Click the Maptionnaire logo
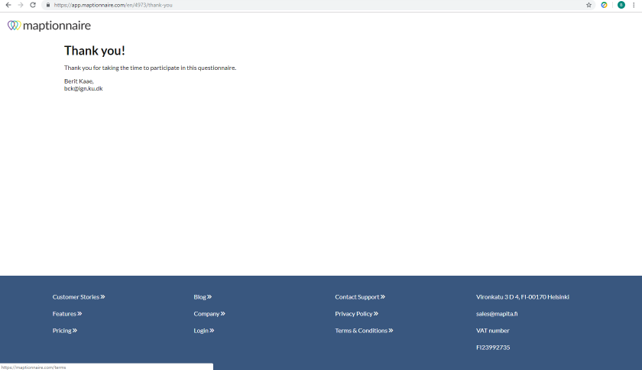 click(x=49, y=25)
